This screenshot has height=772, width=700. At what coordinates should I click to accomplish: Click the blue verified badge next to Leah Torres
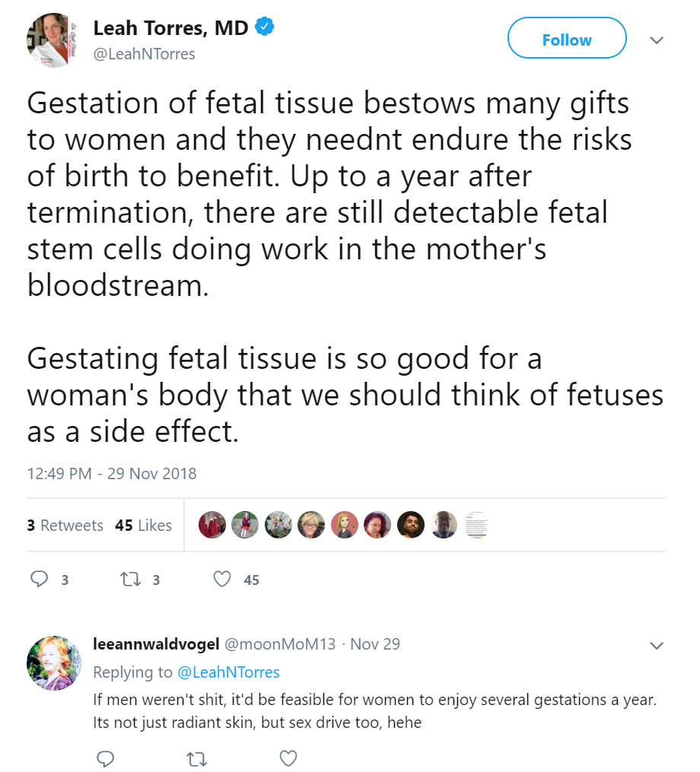(265, 29)
